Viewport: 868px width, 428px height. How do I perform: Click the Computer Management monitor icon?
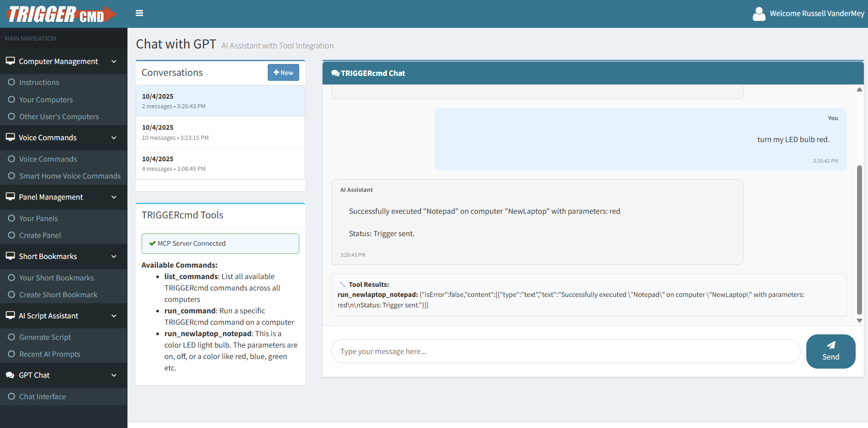10,61
